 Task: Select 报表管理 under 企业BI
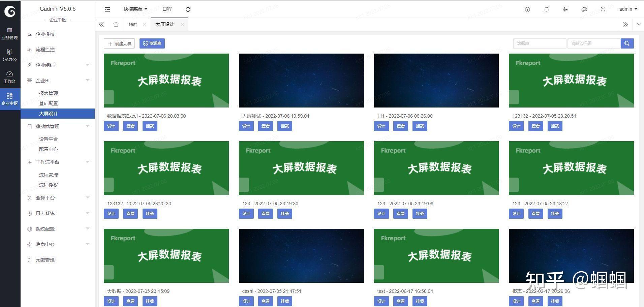(49, 93)
